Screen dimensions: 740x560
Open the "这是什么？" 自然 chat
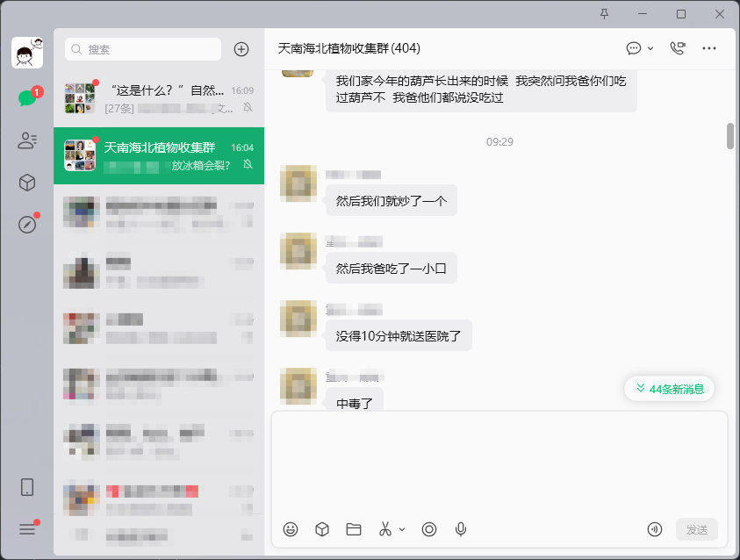point(159,98)
